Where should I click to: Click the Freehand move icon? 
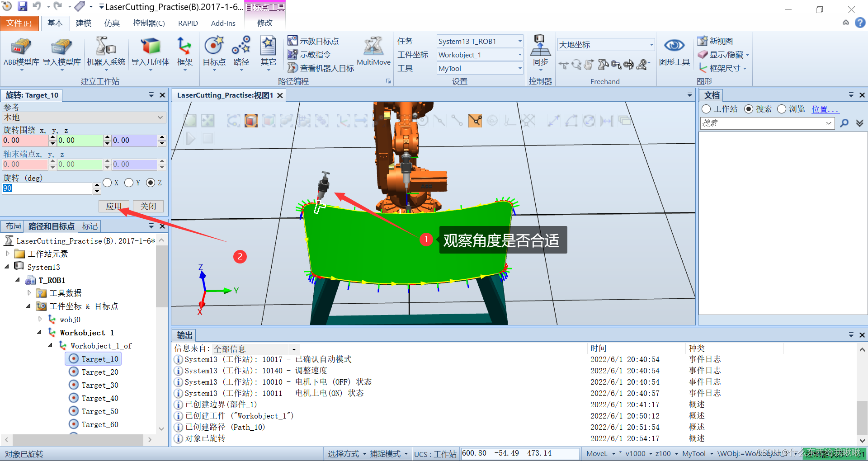563,65
